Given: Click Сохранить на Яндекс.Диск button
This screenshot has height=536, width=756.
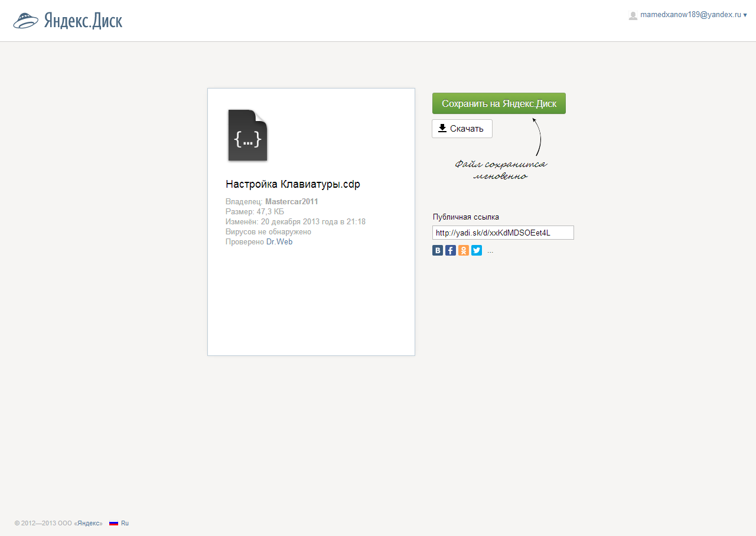Looking at the screenshot, I should [x=499, y=103].
